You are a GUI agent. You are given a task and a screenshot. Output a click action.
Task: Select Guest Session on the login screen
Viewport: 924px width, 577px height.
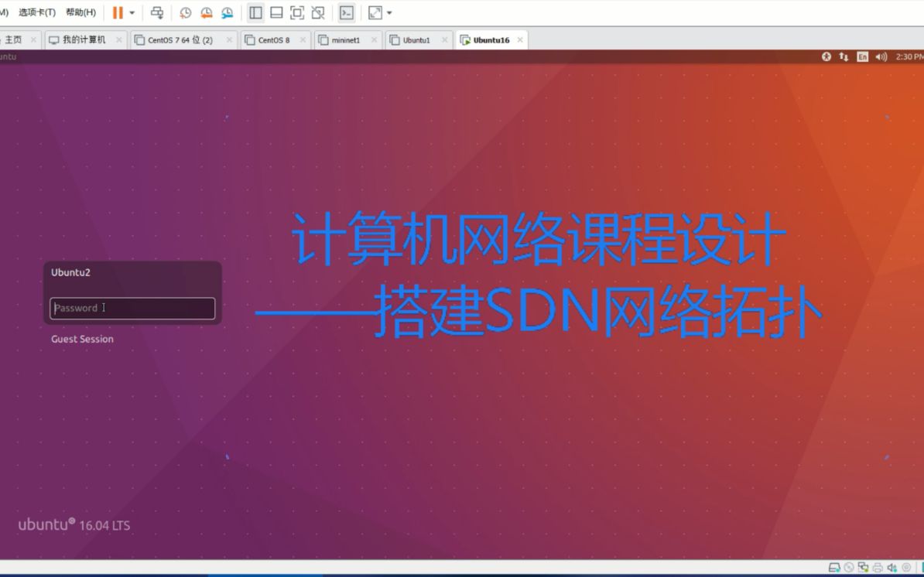click(82, 339)
